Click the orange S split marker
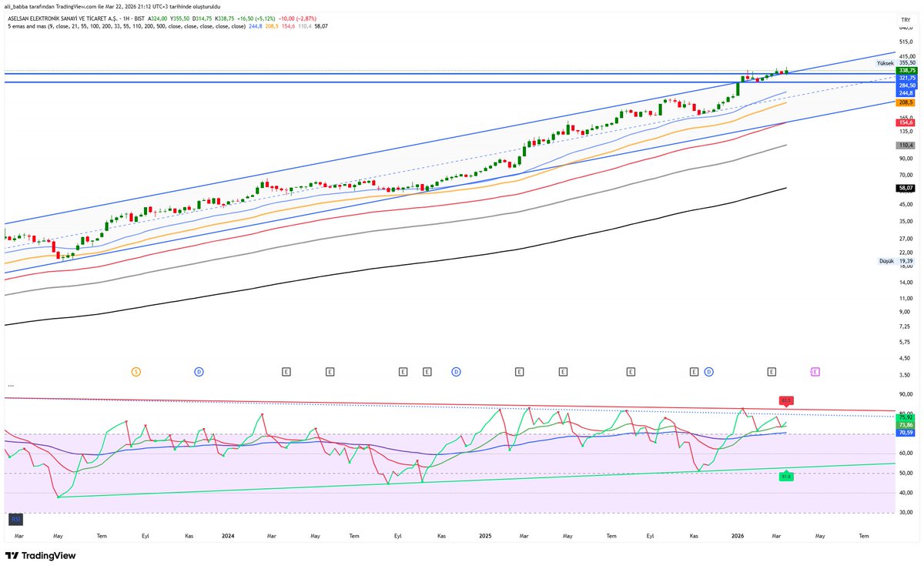 (136, 371)
